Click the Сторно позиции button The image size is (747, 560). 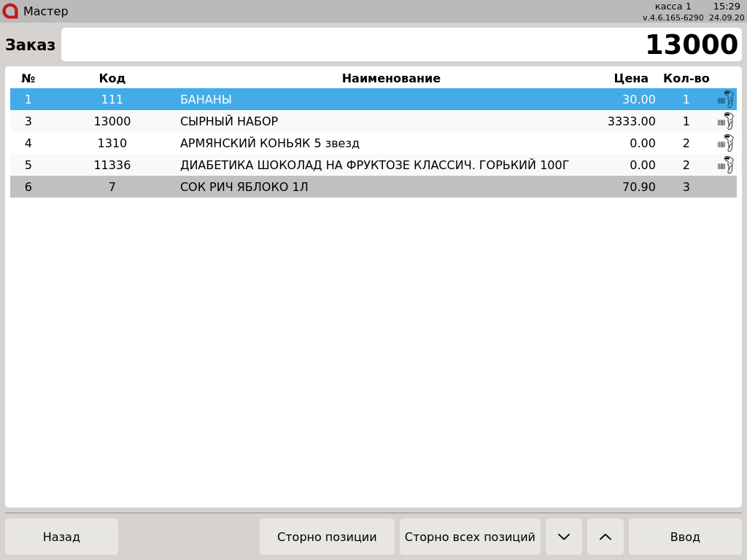point(327,537)
